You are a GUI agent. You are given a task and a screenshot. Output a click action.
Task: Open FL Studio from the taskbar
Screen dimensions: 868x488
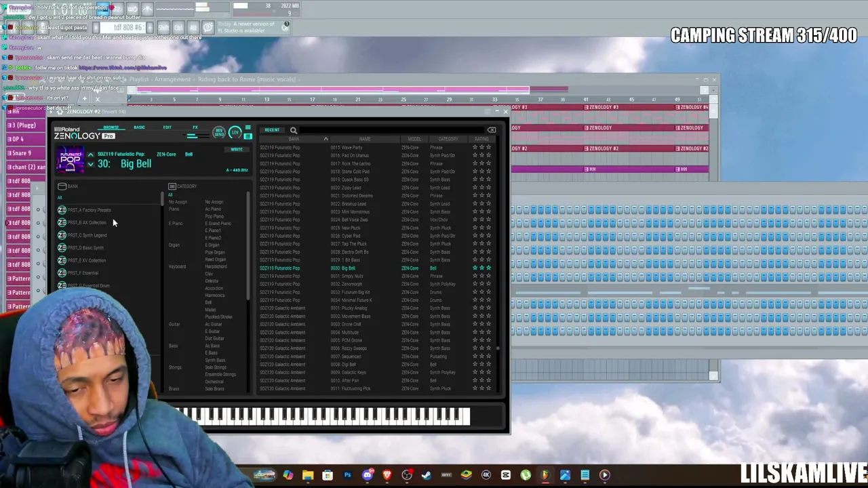click(545, 475)
